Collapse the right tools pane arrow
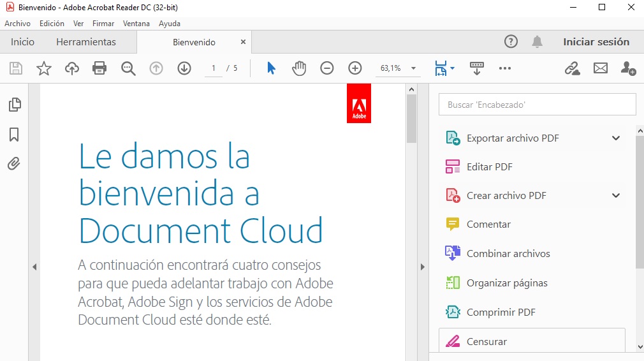Screen dimensions: 644x361 coord(423,267)
